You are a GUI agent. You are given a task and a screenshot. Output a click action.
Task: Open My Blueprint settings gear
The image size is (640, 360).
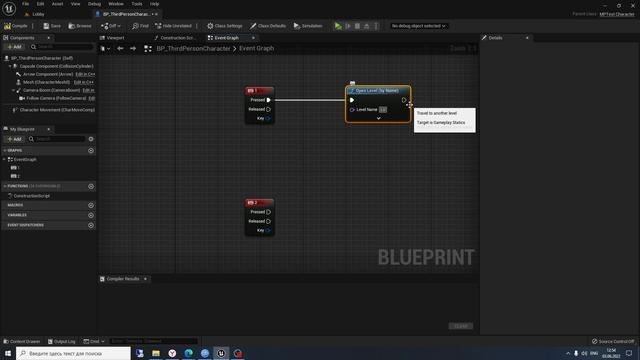click(91, 139)
